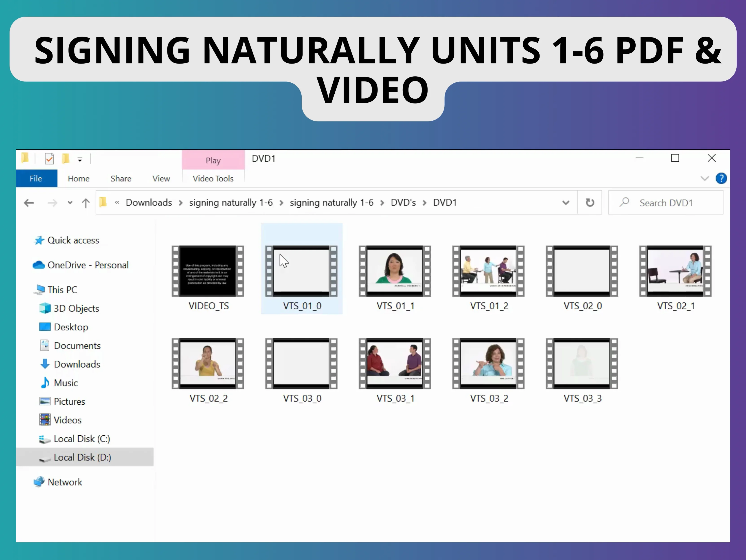This screenshot has height=560, width=746.
Task: Click the back navigation arrow
Action: click(29, 202)
